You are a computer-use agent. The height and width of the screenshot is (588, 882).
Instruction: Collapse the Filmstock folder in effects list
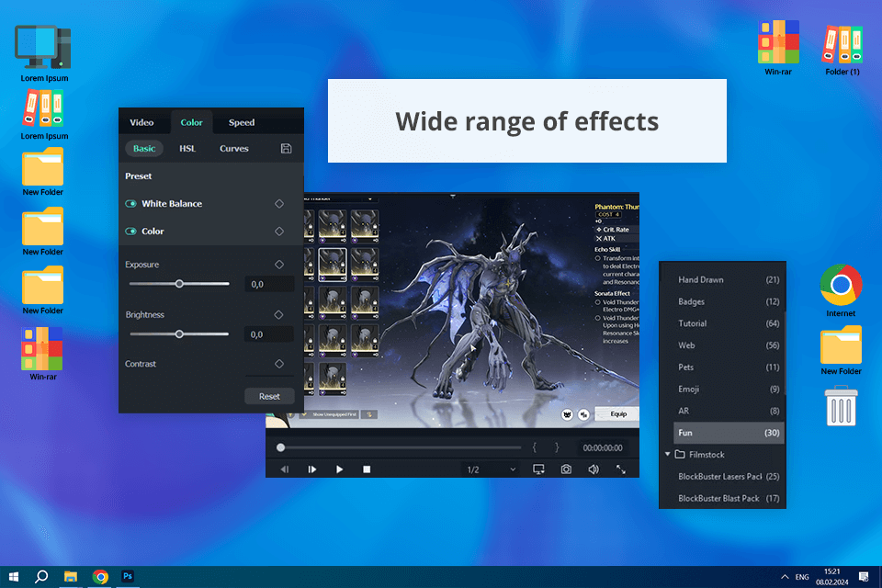pos(668,455)
